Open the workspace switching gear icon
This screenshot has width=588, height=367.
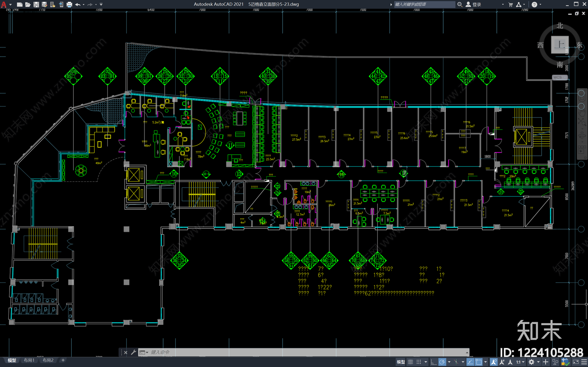[x=531, y=362]
